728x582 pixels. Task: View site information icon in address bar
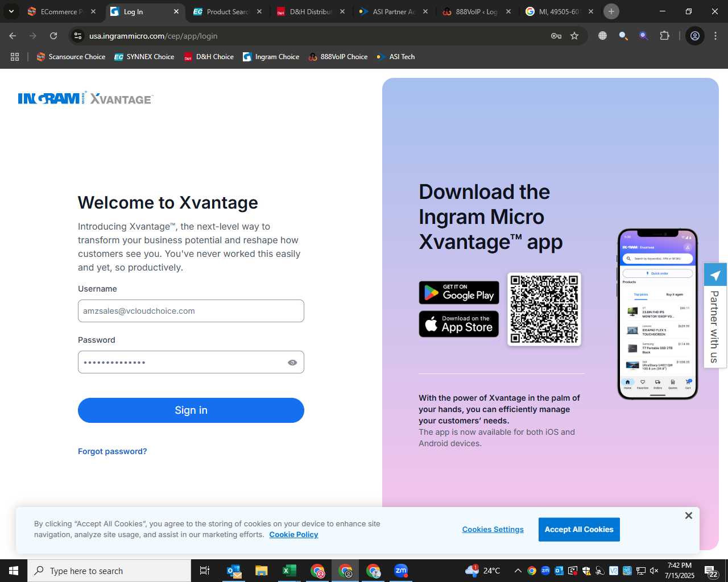78,36
